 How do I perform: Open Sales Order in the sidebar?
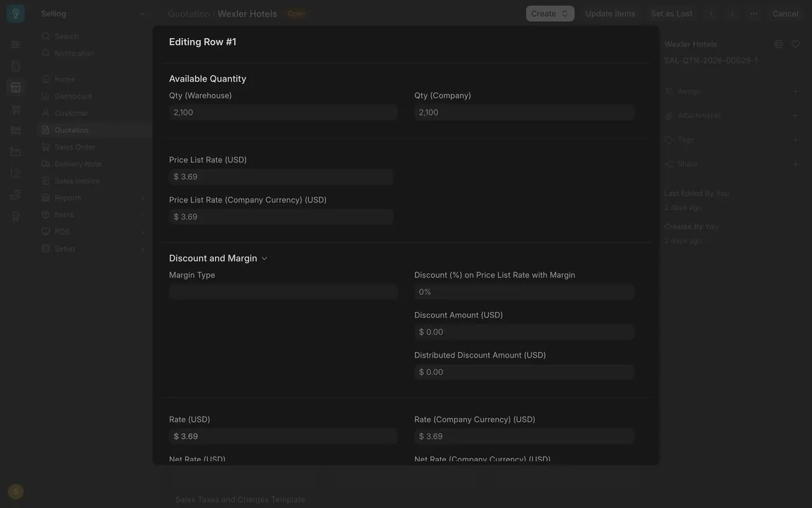(94, 147)
